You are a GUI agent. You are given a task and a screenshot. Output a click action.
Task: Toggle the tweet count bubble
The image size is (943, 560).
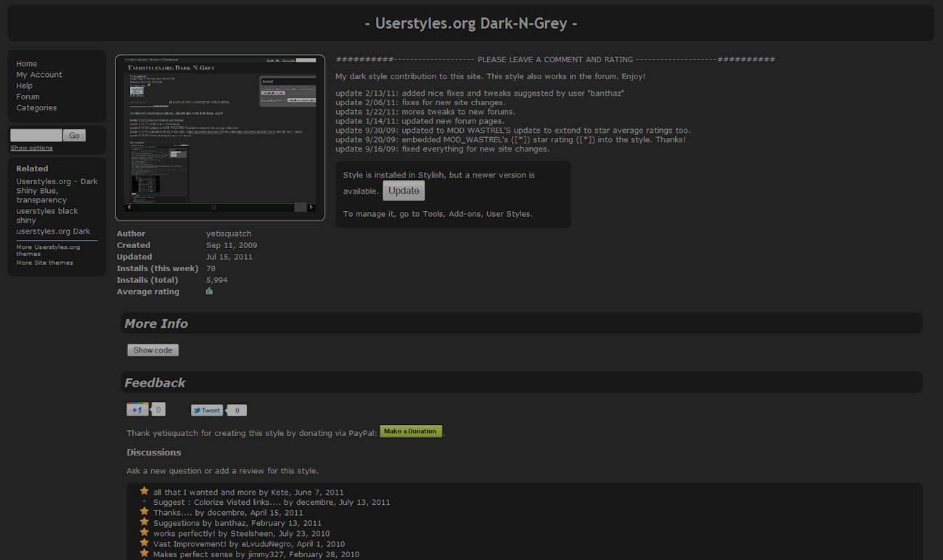[x=237, y=409]
